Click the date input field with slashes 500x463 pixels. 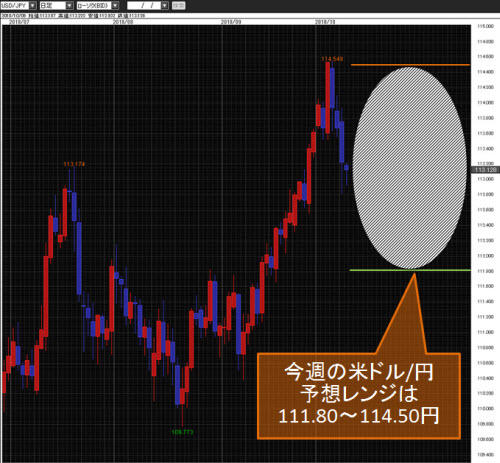144,5
